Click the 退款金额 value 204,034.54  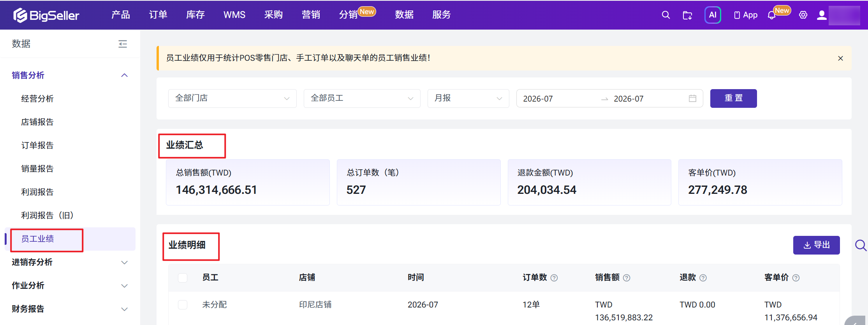click(x=547, y=190)
